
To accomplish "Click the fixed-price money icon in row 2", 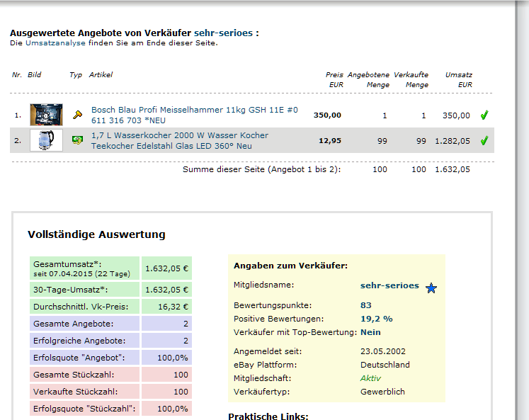I will [78, 140].
